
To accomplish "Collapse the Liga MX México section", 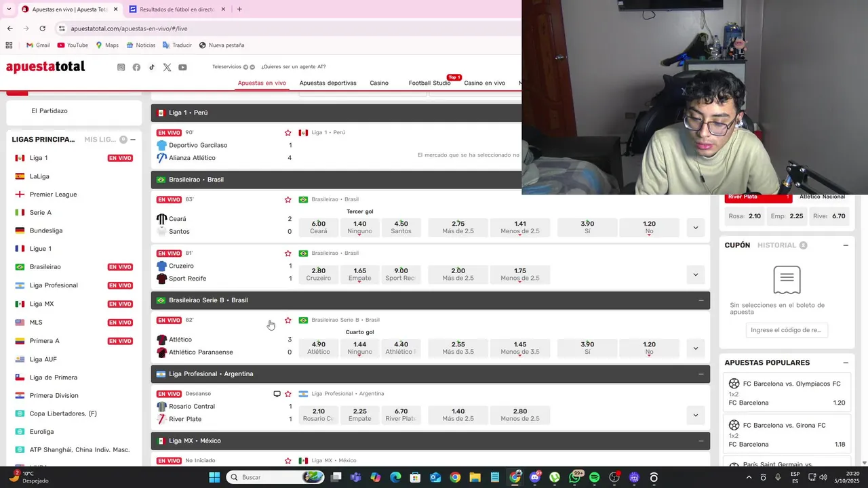I will click(701, 441).
